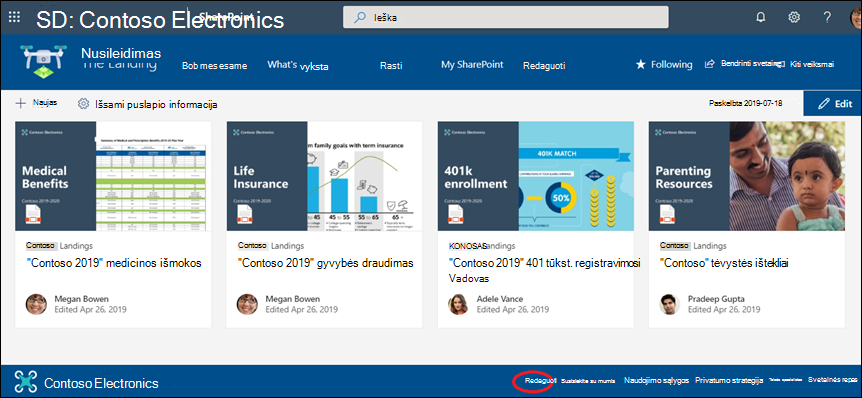The image size is (862, 398).
Task: Click Megan Bowen avatar on medical card
Action: 36,304
